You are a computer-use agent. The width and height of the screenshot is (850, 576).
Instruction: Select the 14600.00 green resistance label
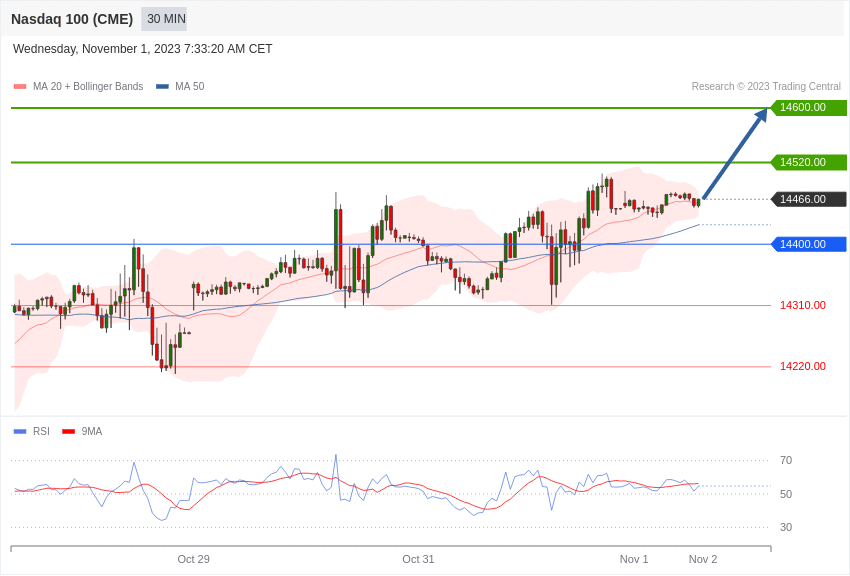coord(808,108)
